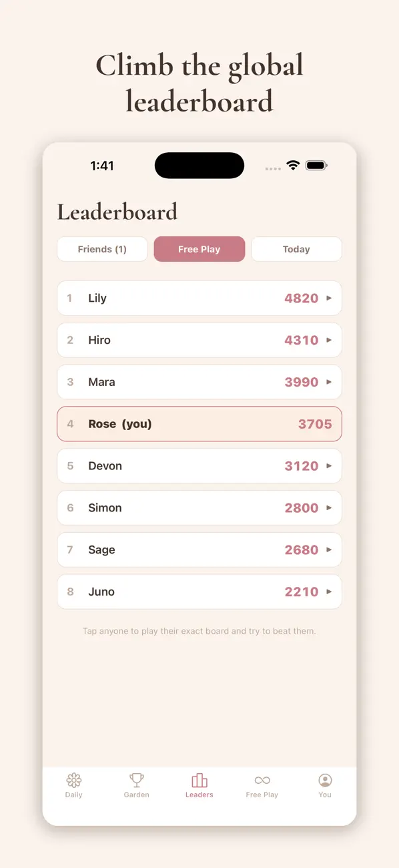The image size is (399, 868).
Task: Tap the 1:41 clock in status bar
Action: tap(102, 166)
